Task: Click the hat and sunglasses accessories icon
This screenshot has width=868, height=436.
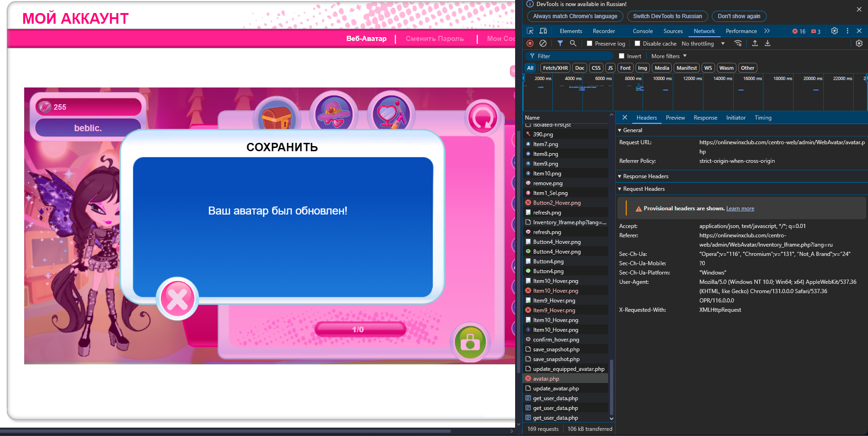Action: pyautogui.click(x=333, y=113)
